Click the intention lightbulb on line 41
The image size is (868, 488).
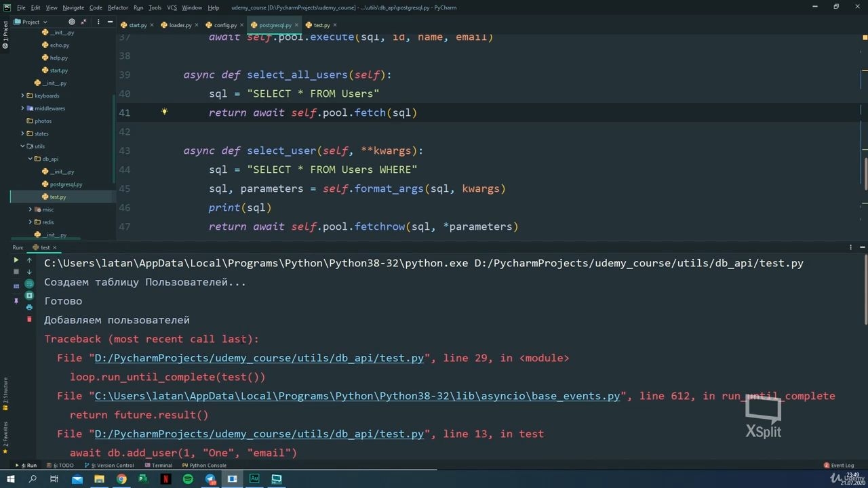point(164,112)
